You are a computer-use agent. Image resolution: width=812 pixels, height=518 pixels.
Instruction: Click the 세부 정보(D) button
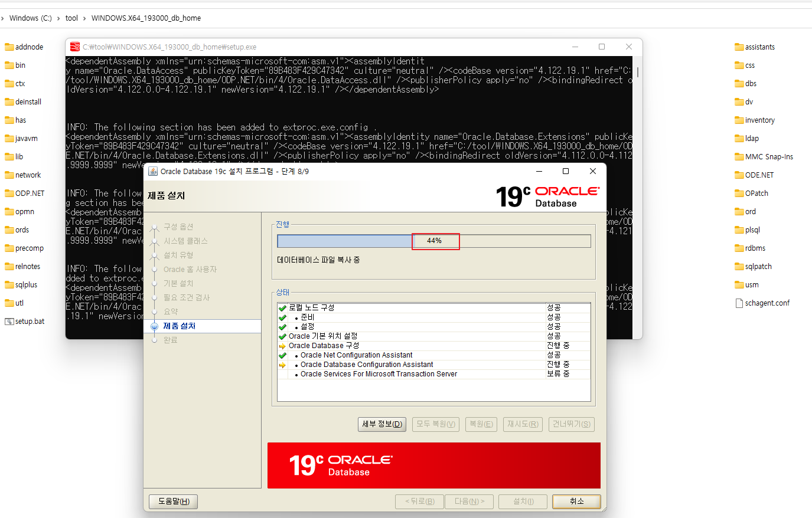382,424
